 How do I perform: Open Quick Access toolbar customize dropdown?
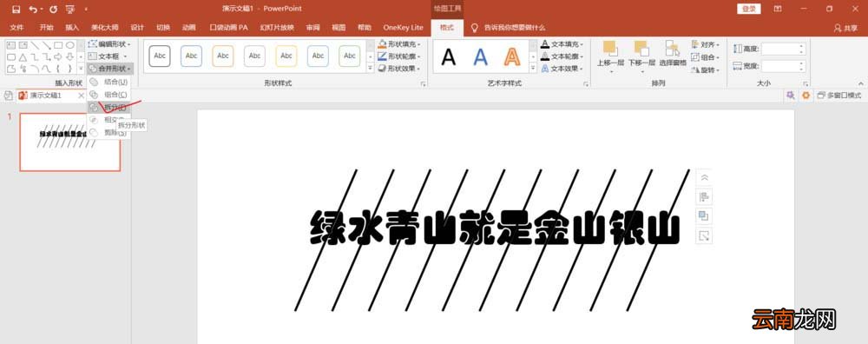(86, 10)
